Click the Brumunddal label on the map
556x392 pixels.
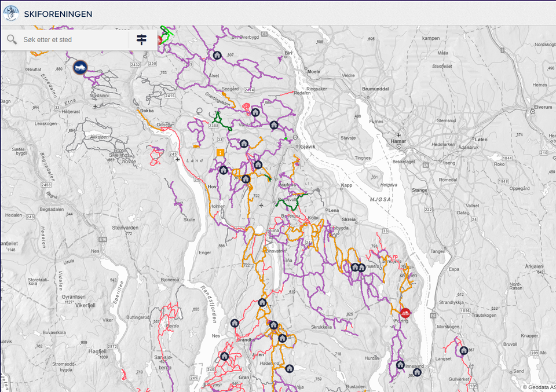375,89
